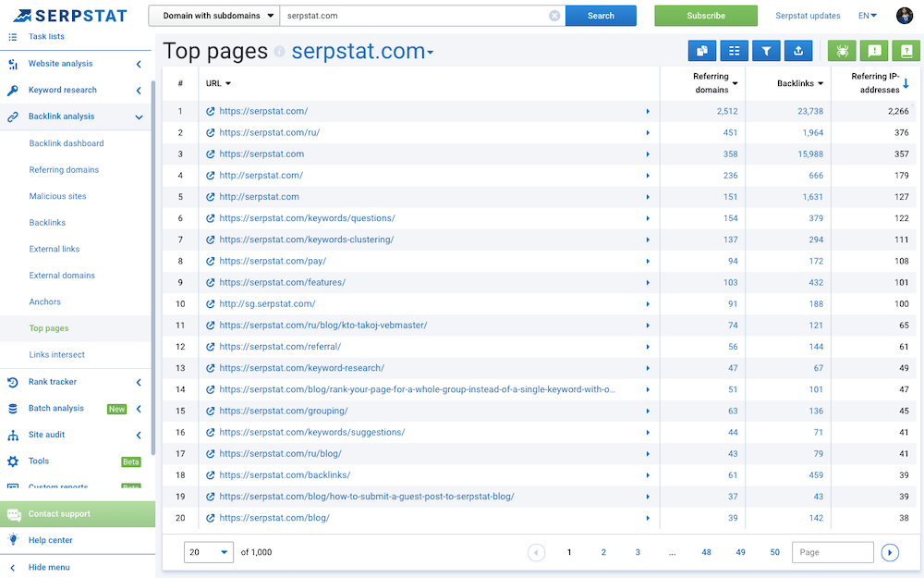Open the user profile avatar
The width and height of the screenshot is (924, 578).
click(x=905, y=16)
